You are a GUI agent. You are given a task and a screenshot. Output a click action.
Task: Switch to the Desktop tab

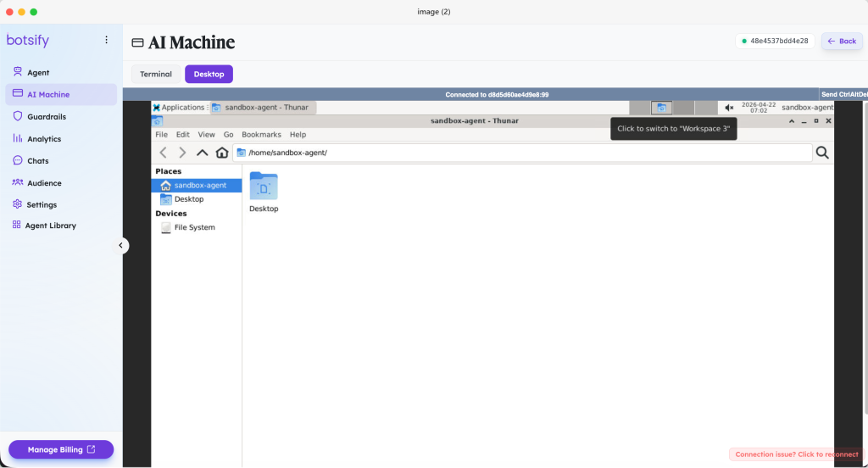click(209, 75)
